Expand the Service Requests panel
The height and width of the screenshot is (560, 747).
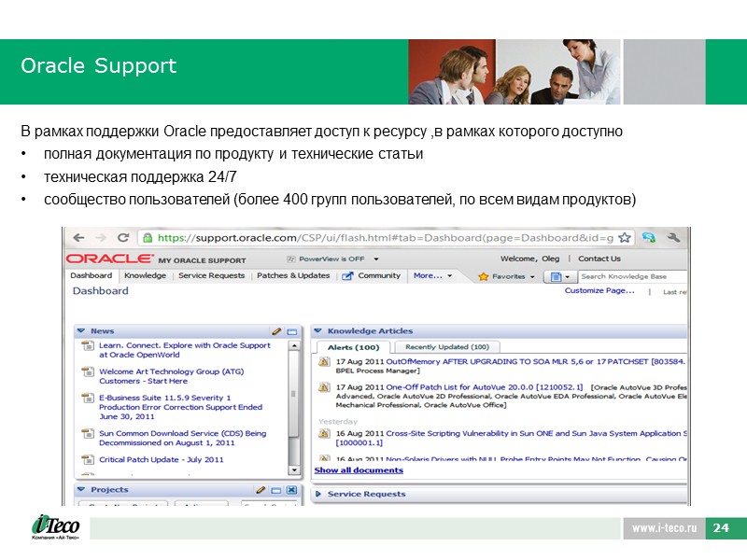tap(318, 494)
